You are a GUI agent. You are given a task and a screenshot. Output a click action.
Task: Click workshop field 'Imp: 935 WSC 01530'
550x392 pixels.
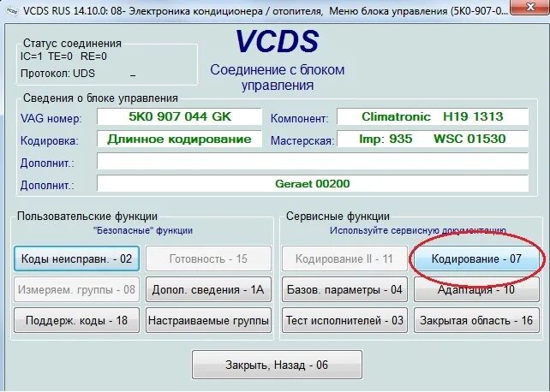[x=433, y=139]
